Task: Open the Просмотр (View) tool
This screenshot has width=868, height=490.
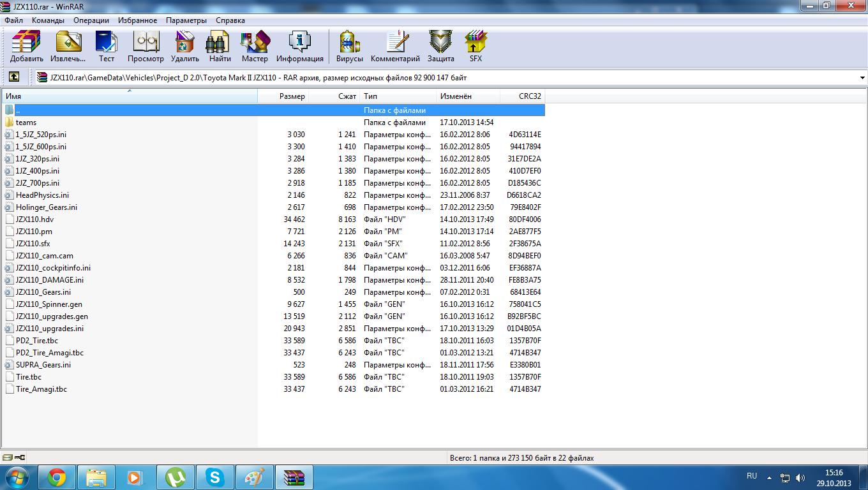Action: point(146,47)
